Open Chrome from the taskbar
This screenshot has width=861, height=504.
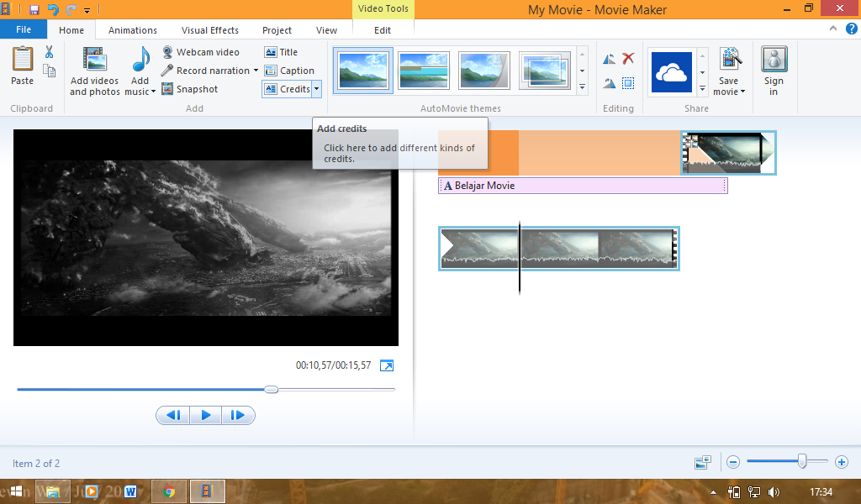[x=169, y=491]
